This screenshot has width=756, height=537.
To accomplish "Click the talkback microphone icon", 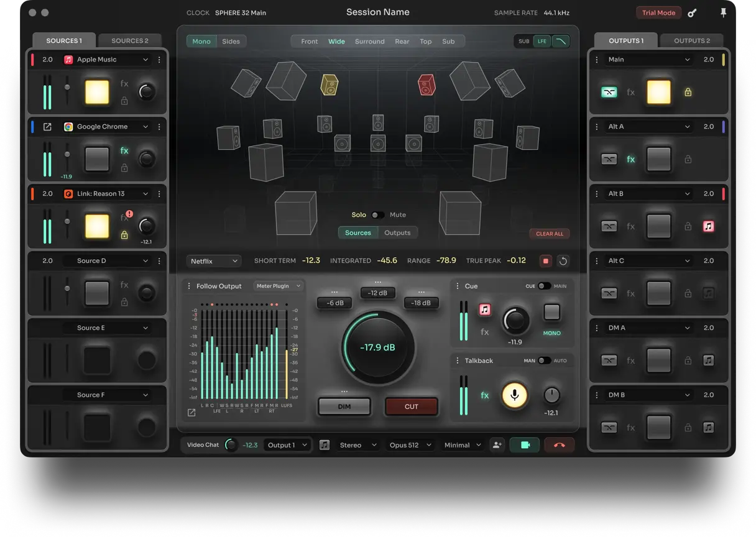I will [514, 395].
